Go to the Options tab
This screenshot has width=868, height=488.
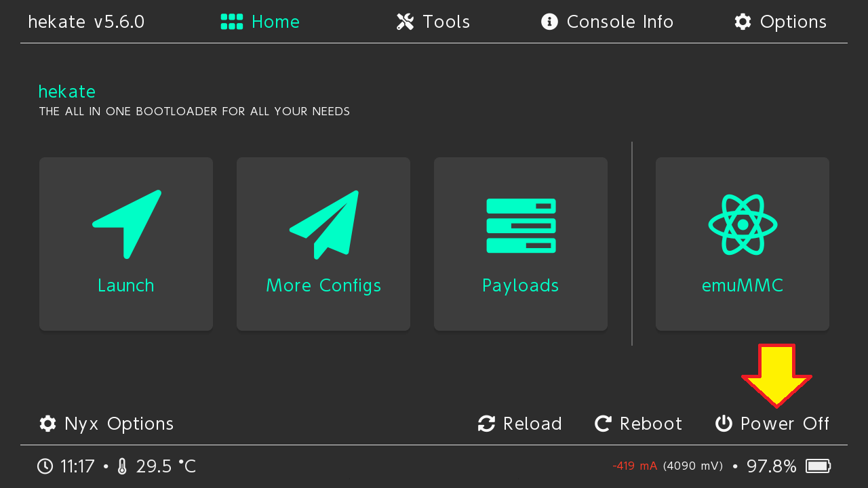[781, 22]
